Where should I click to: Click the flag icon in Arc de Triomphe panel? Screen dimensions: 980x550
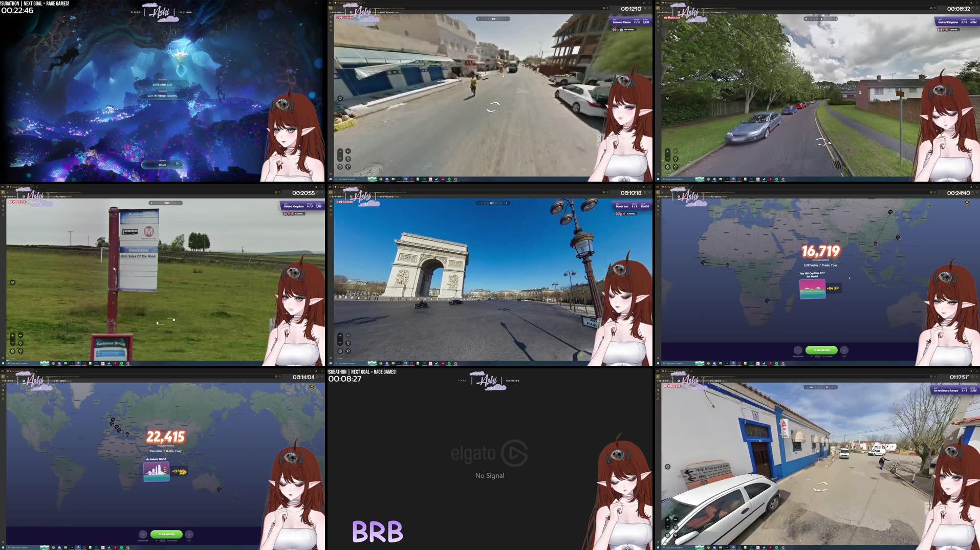(348, 351)
